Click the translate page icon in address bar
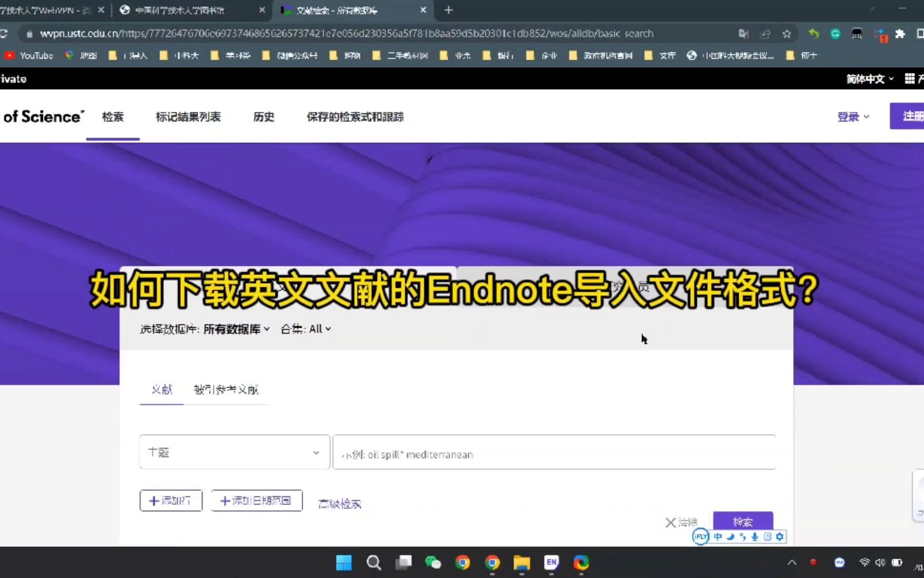The image size is (924, 578). click(744, 34)
